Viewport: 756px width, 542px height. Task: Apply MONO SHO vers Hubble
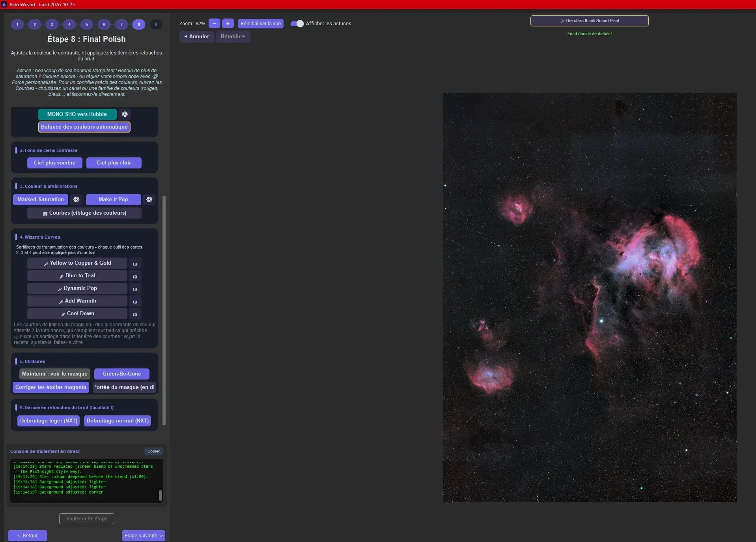point(77,114)
